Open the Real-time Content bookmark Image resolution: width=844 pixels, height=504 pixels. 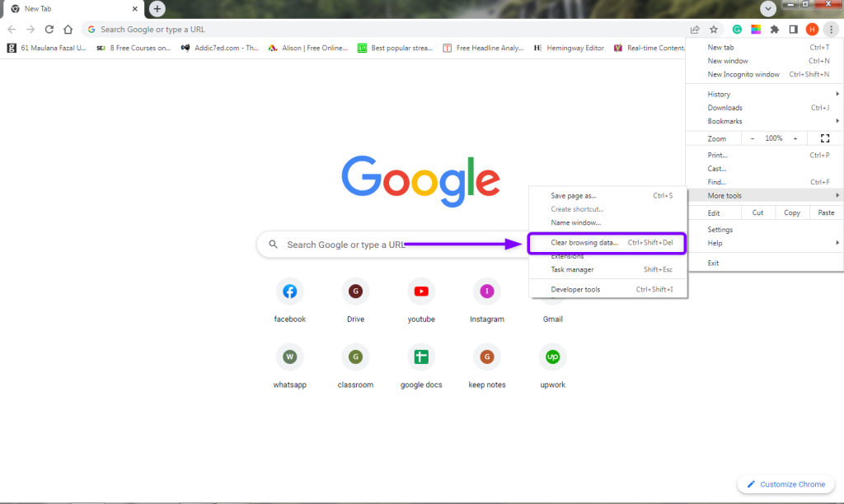coord(649,48)
